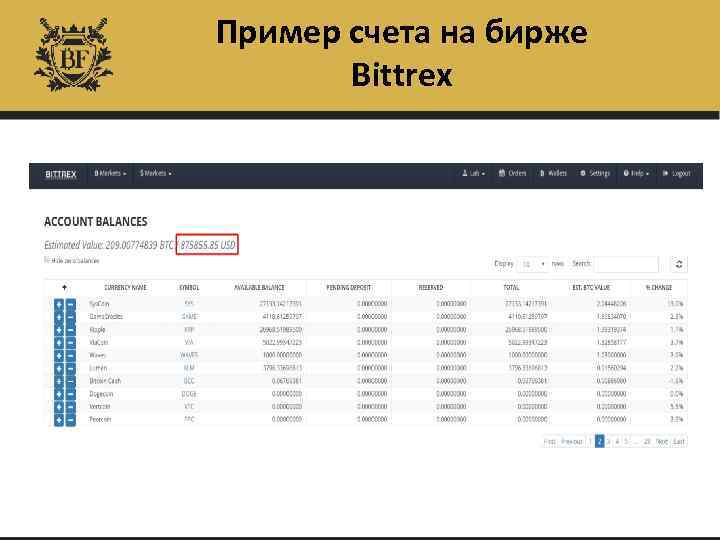Sort by the Available Balance column header

259,287
